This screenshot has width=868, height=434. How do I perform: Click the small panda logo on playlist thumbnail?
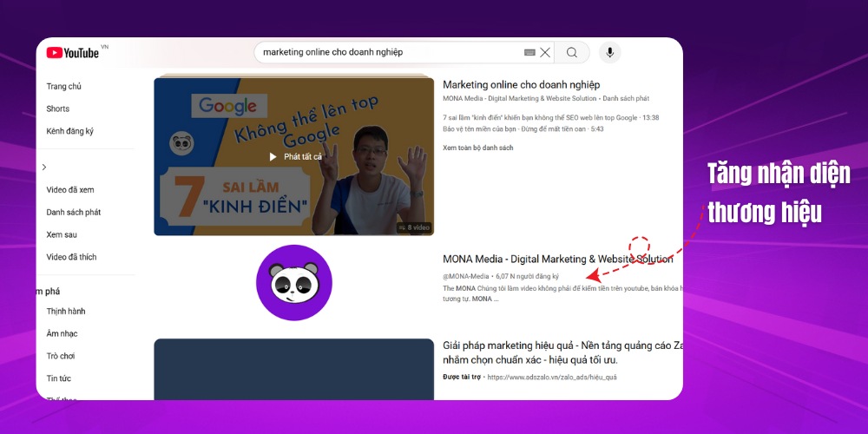[x=181, y=143]
